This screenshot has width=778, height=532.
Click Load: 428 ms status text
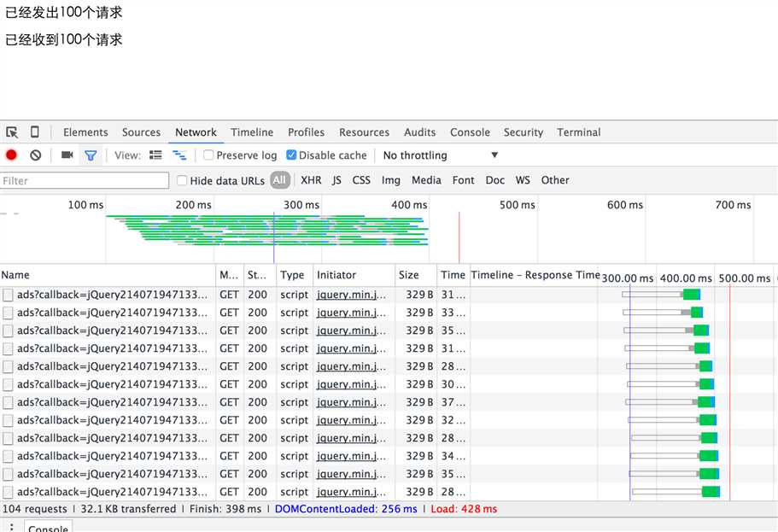click(x=464, y=509)
